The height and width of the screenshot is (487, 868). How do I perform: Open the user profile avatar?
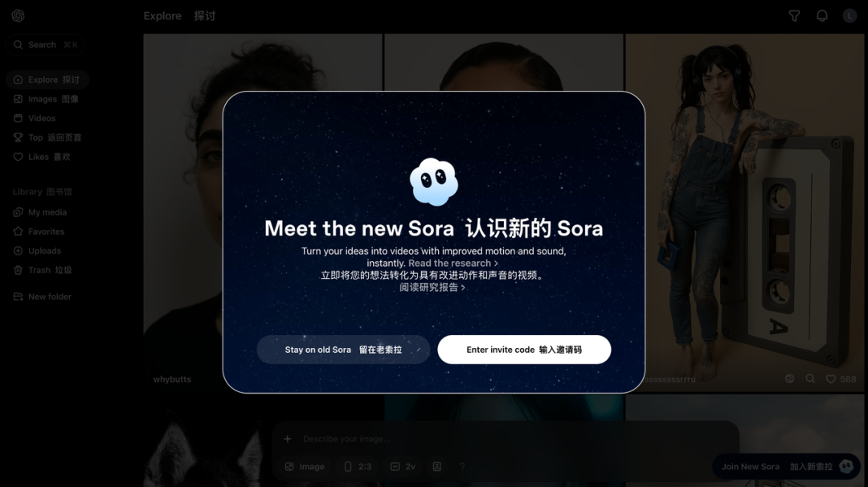(850, 16)
